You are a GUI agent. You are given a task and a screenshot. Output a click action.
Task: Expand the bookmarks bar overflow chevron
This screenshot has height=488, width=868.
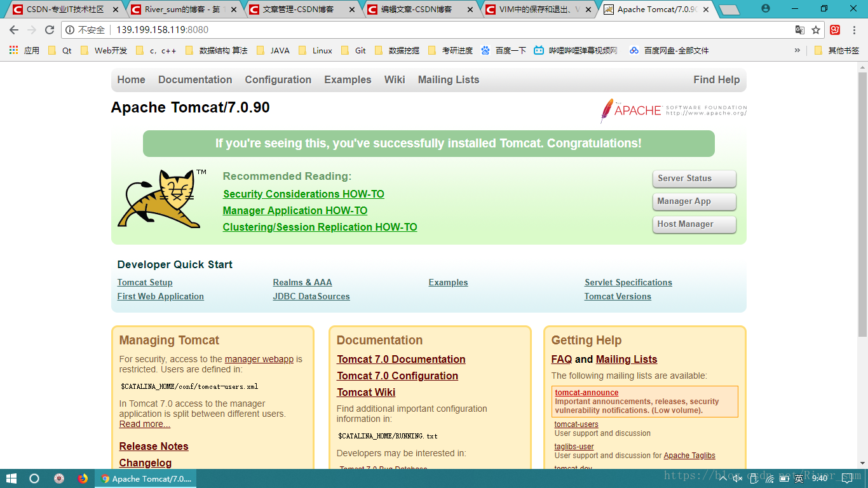coord(797,50)
